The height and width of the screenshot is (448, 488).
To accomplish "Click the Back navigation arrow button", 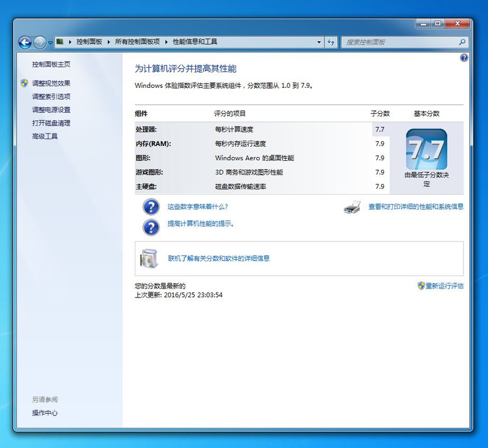I will point(25,42).
